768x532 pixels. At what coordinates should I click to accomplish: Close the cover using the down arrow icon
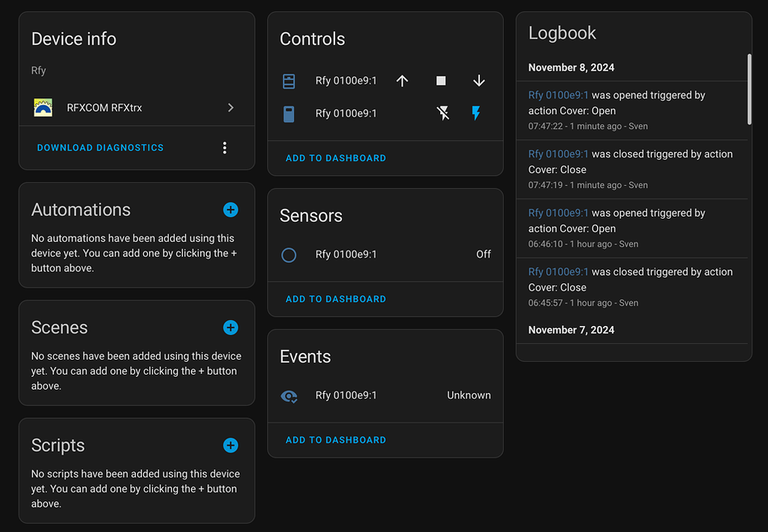pos(478,80)
